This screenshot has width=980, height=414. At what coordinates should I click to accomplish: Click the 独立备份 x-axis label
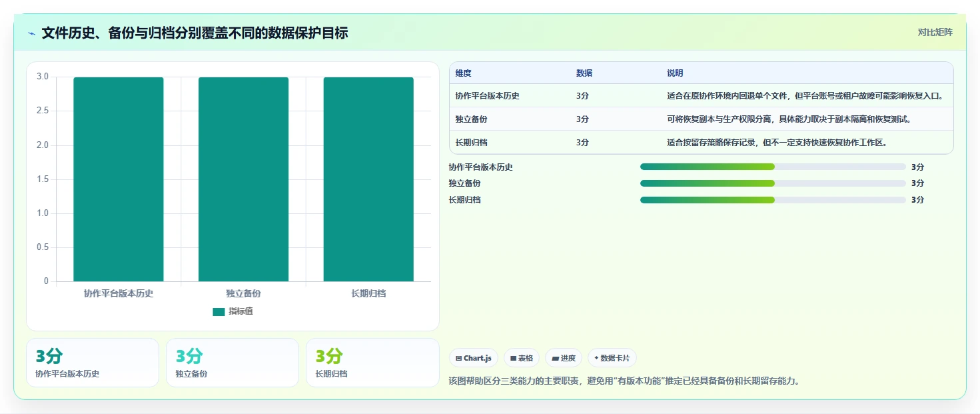click(x=243, y=293)
